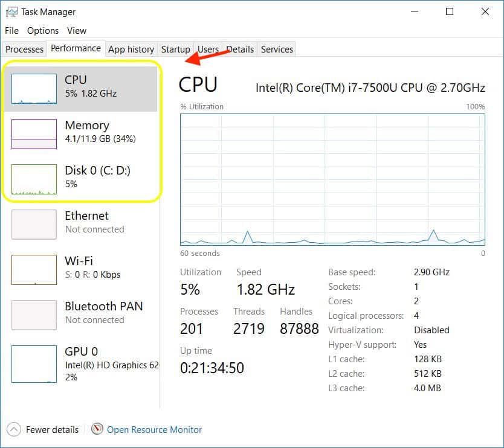
Task: Select the CPU mini graph thumbnail
Action: [x=34, y=88]
